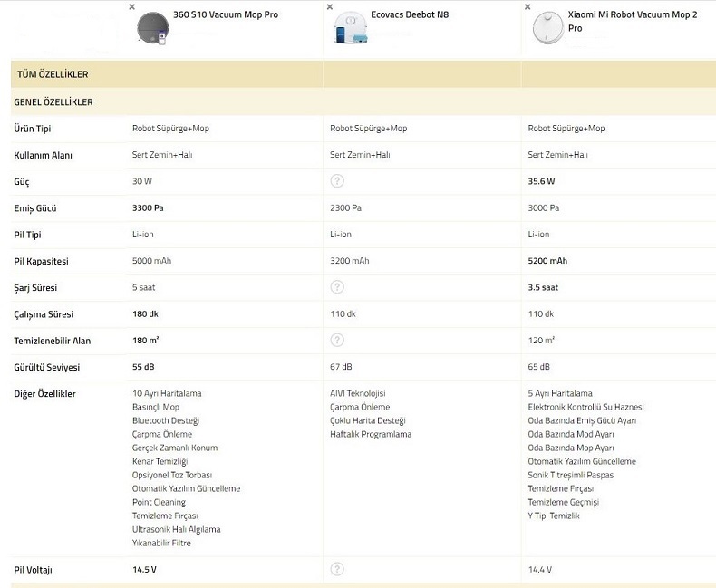
Task: Click the 14.4 V battery voltage value
Action: (x=540, y=569)
